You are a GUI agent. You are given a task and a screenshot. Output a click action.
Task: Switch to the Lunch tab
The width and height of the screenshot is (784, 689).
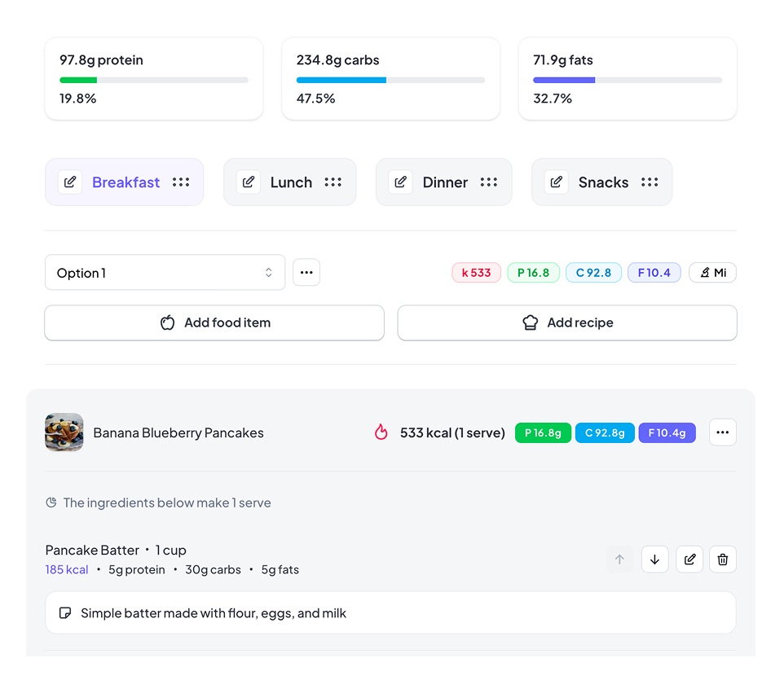(x=291, y=182)
